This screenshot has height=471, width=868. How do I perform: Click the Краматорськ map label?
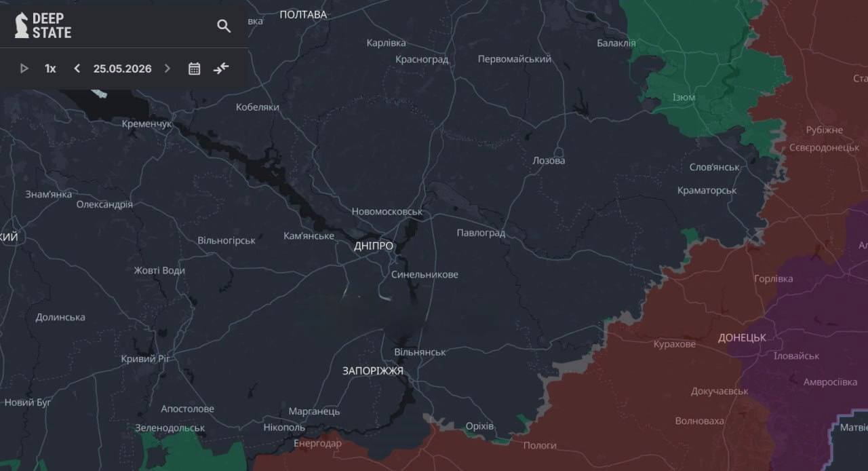pos(707,190)
